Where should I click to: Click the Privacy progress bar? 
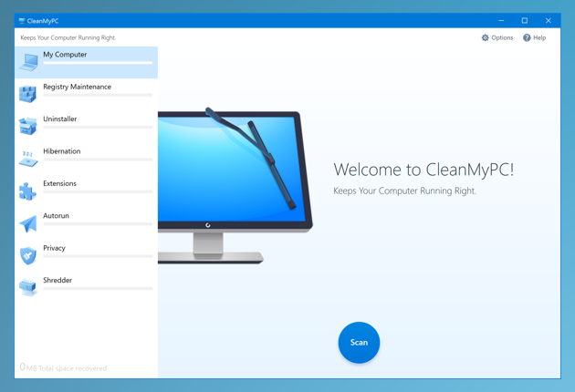[x=98, y=256]
